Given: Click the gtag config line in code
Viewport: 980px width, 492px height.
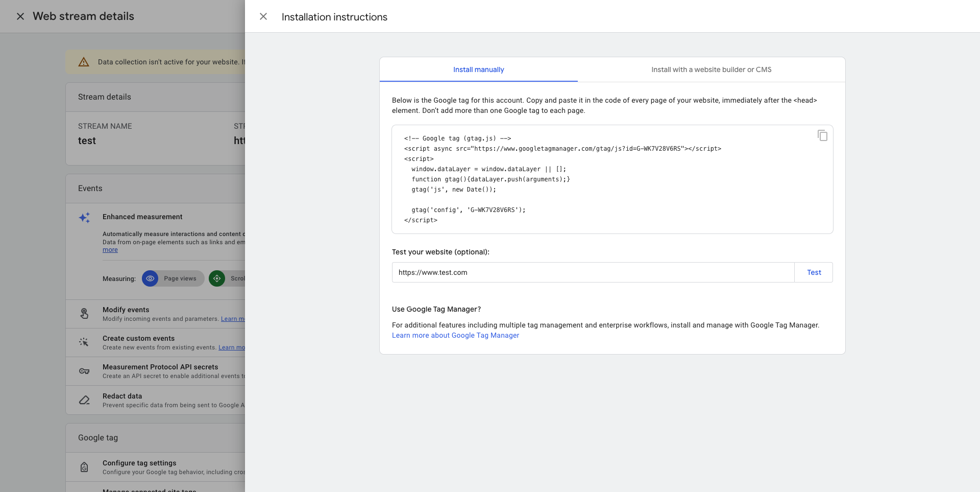Looking at the screenshot, I should (x=469, y=210).
